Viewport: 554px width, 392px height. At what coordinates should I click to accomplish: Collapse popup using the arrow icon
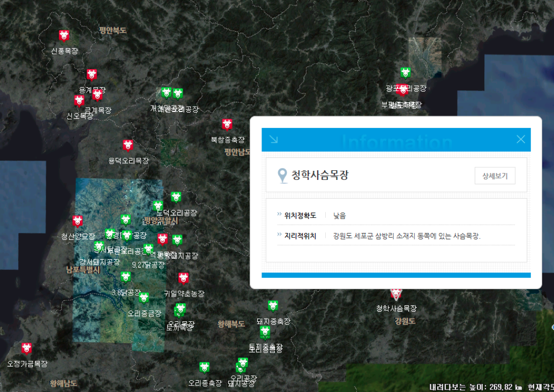[273, 139]
